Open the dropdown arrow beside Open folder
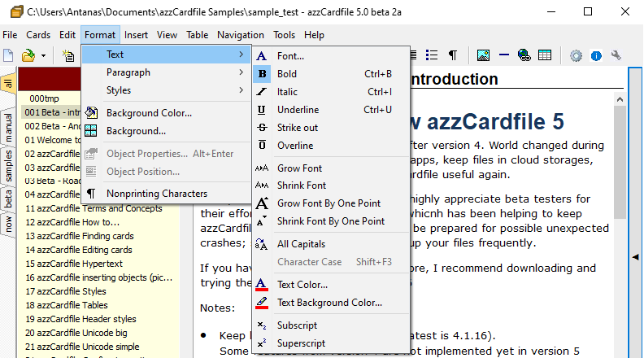The width and height of the screenshot is (644, 358). [x=43, y=55]
